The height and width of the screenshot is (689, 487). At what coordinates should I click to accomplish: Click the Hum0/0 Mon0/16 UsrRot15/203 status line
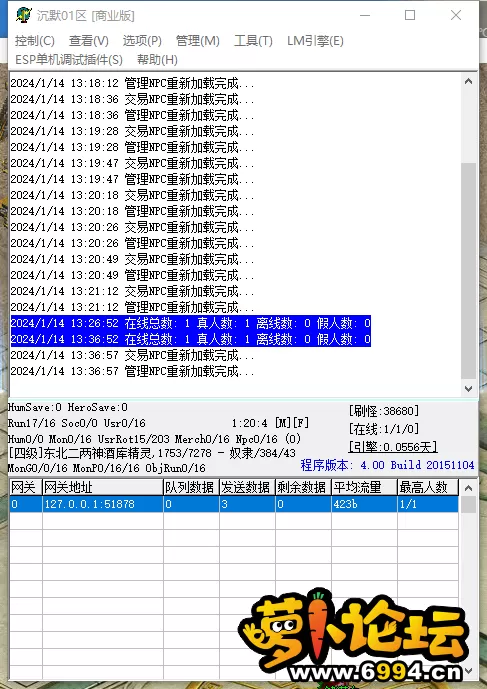(x=154, y=439)
